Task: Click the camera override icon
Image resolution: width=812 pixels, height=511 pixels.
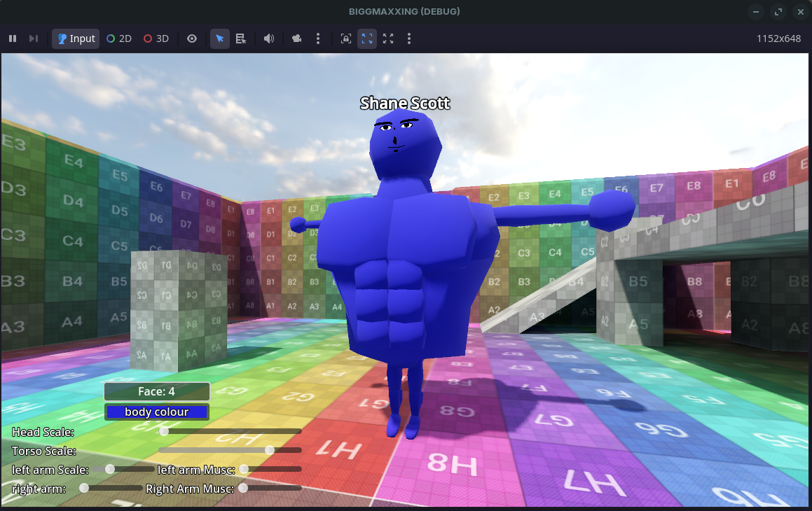Action: [297, 38]
